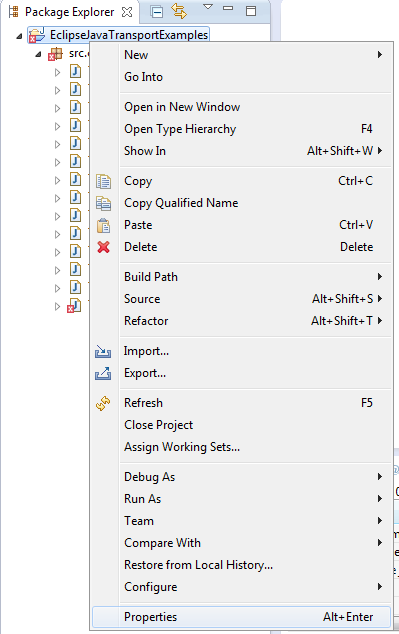Click the Package Explorer tab close icon
The image size is (399, 634).
click(127, 12)
